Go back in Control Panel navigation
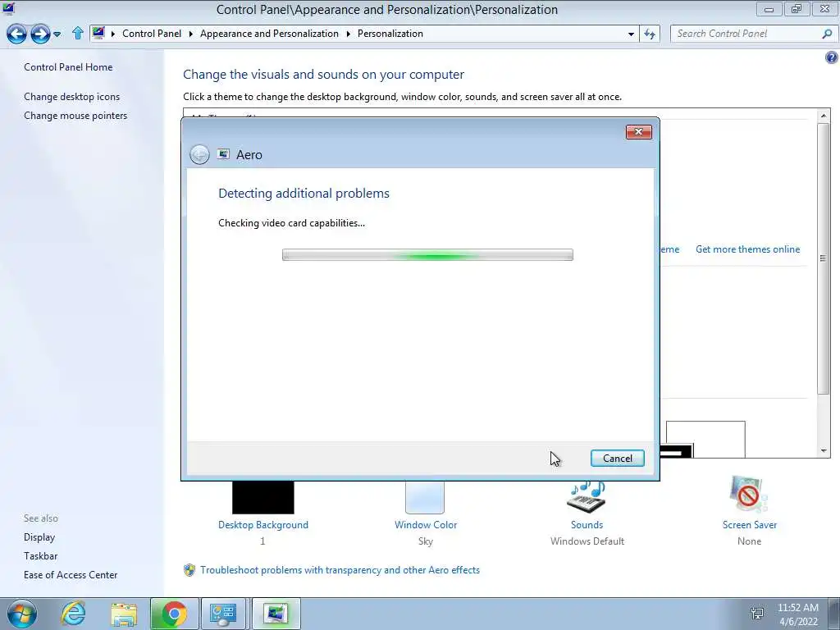The width and height of the screenshot is (840, 630). coord(16,34)
